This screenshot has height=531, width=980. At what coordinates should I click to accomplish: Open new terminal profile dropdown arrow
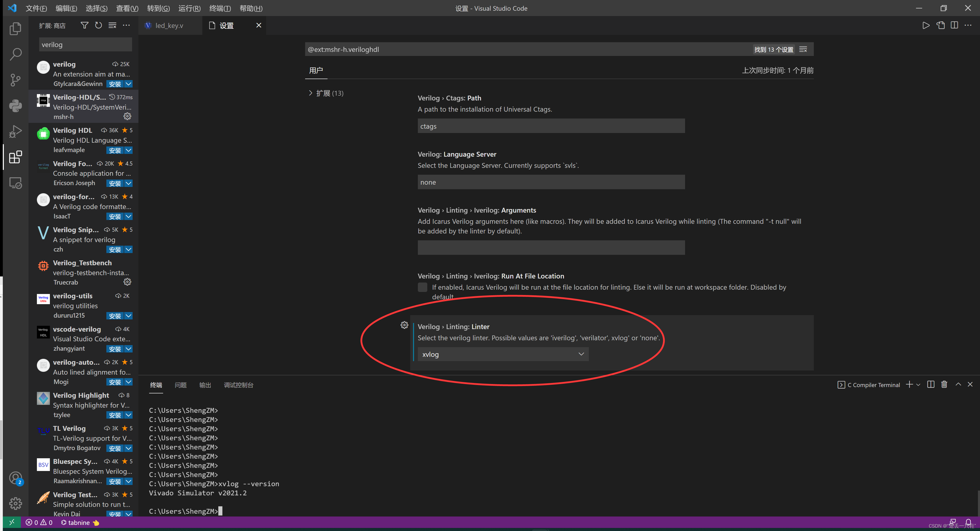pos(918,385)
